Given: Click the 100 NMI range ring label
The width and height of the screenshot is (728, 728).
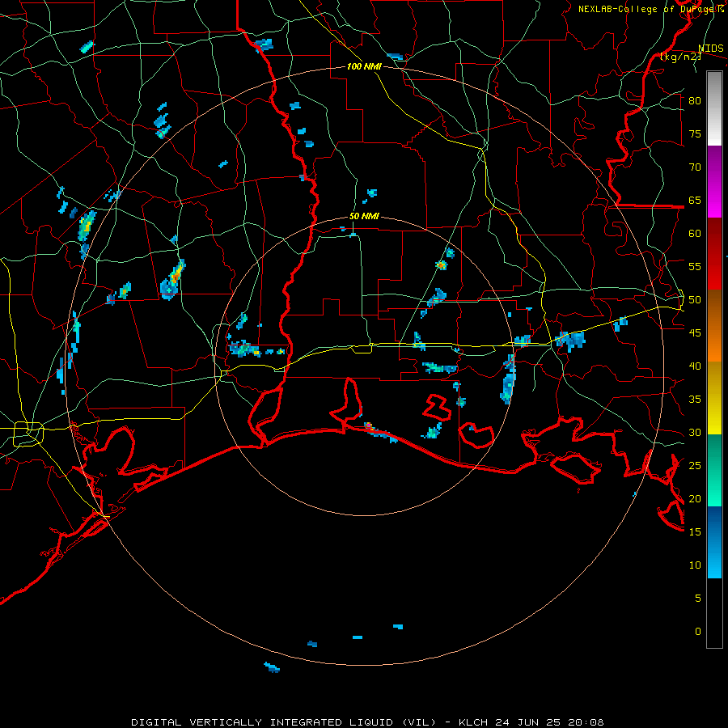Looking at the screenshot, I should (x=364, y=66).
